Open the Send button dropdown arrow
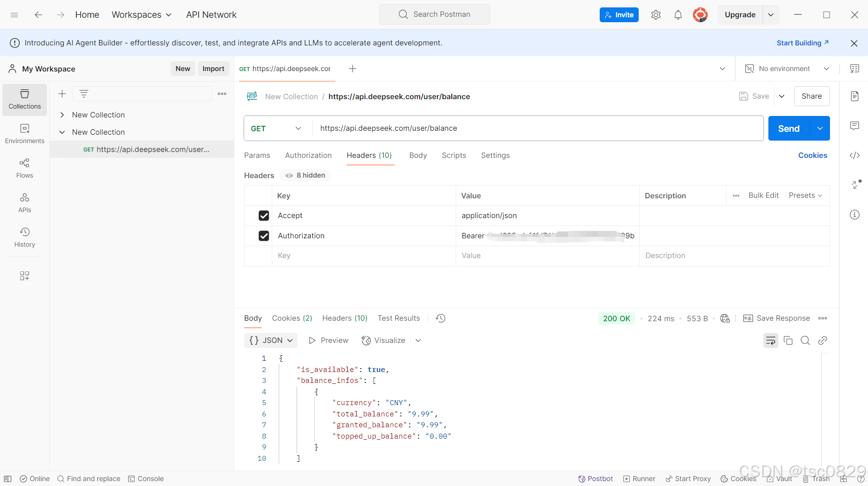Screen dimensions: 868x486 coord(820,128)
